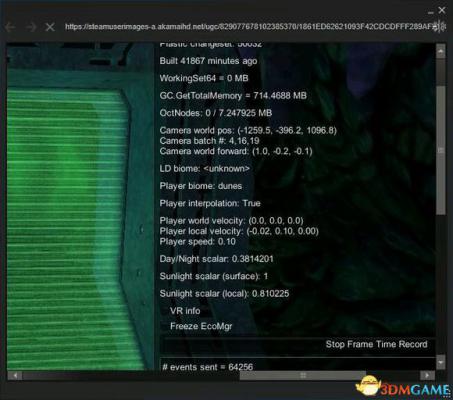Click the forward navigation arrow

(31, 27)
